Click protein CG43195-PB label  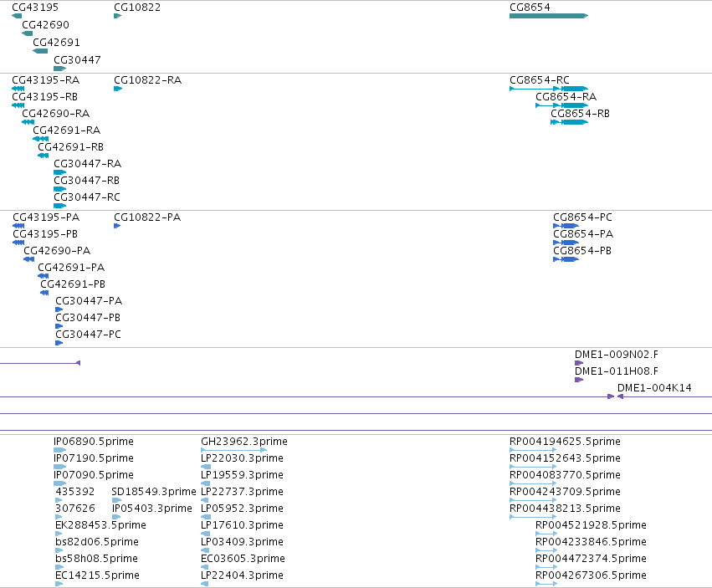45,234
